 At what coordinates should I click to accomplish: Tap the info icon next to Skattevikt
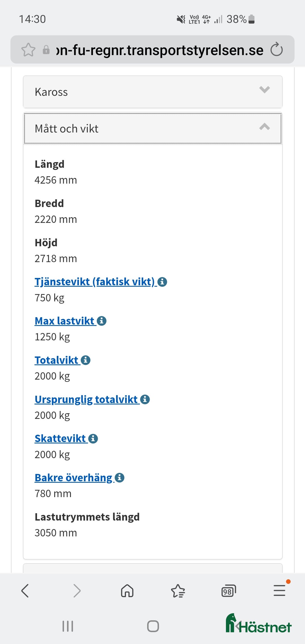coord(93,439)
